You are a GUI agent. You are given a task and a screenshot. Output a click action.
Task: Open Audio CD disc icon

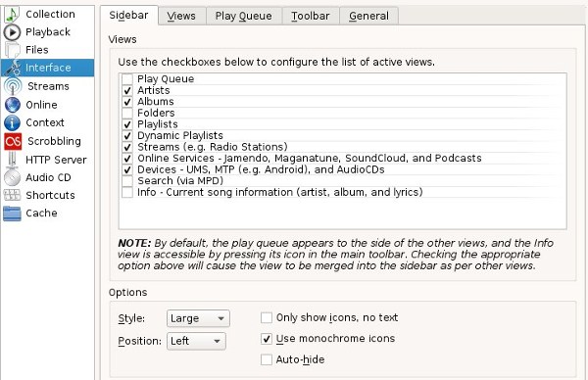(12, 177)
